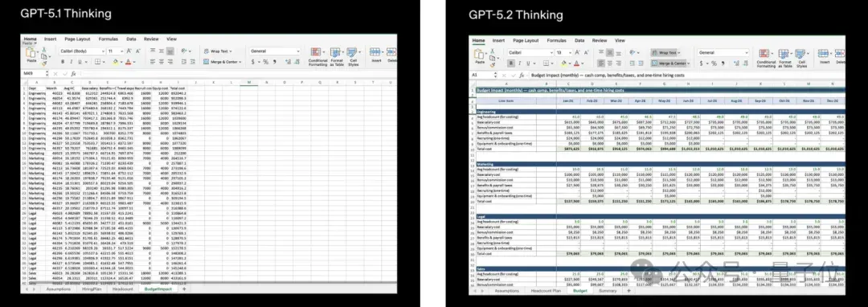The height and width of the screenshot is (307, 868).
Task: Toggle Underline in GPT-5.1 Excel window
Action: click(80, 62)
